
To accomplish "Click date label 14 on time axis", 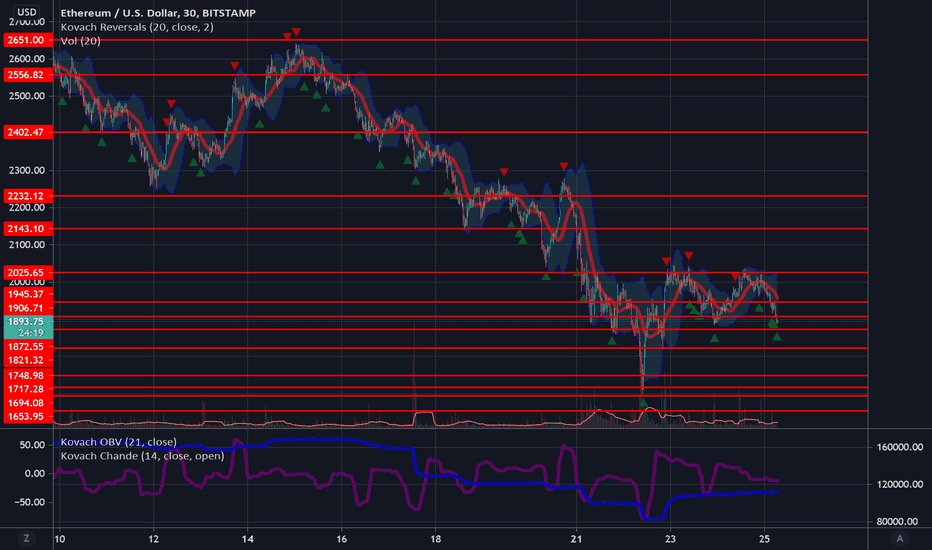I will point(247,539).
